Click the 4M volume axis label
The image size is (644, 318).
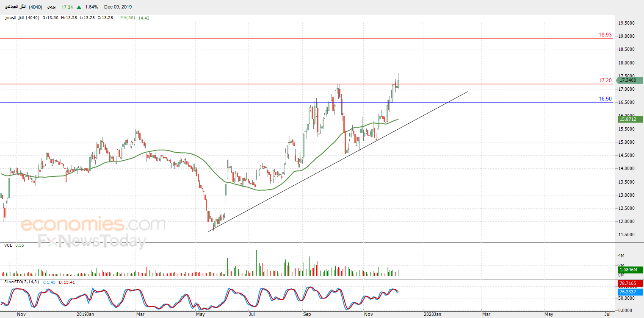[x=622, y=256]
